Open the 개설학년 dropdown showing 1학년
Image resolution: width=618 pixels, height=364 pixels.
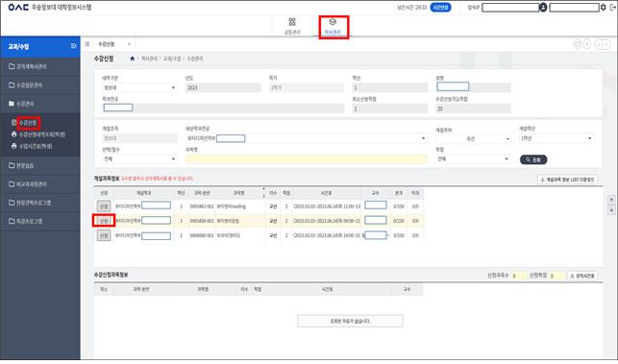[556, 138]
